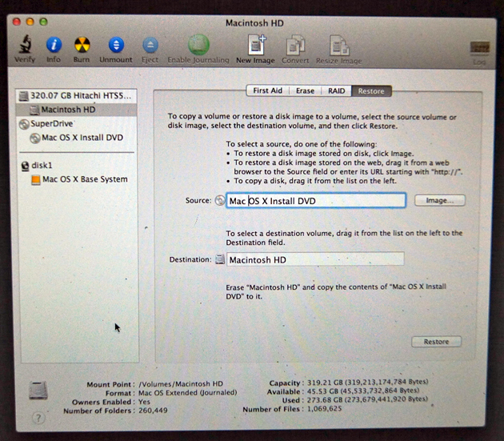This screenshot has width=504, height=441.
Task: Switch to the RAID tab
Action: click(336, 90)
